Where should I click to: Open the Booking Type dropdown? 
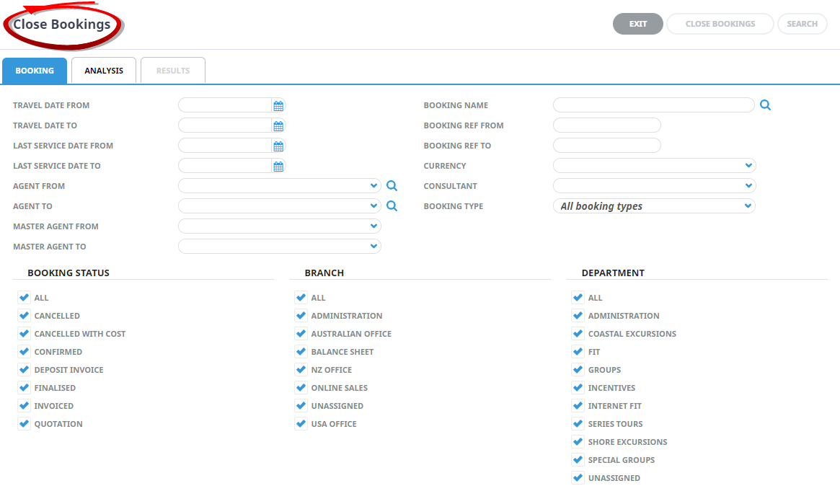[748, 206]
